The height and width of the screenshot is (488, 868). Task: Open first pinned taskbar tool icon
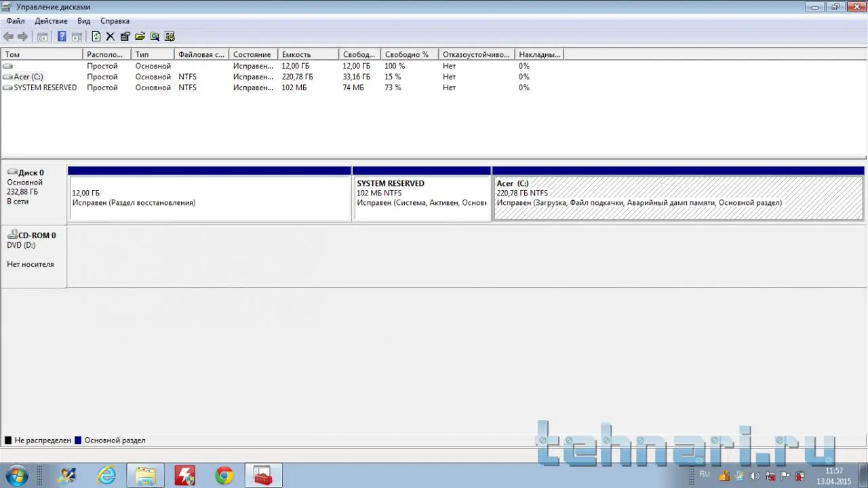coord(66,476)
